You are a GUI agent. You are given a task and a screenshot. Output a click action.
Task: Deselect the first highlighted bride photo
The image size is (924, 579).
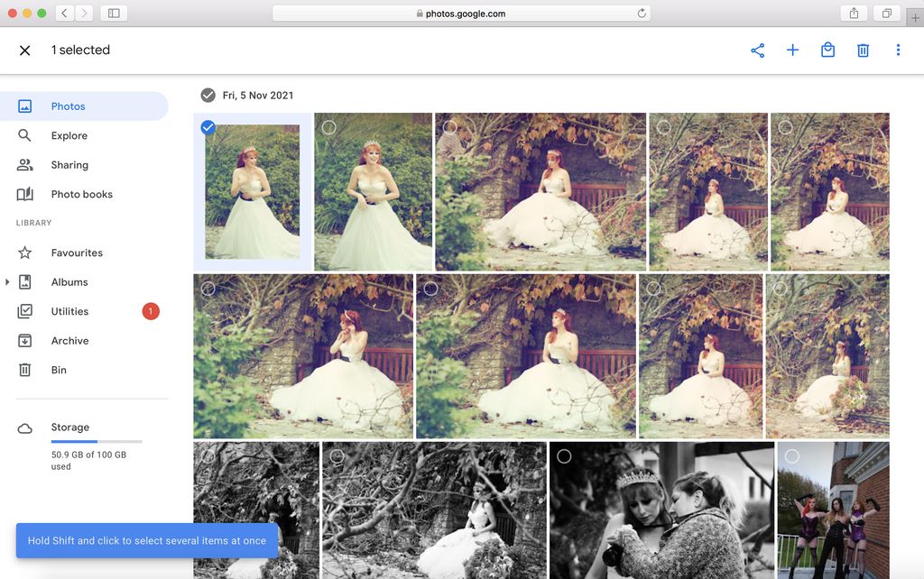coord(208,127)
